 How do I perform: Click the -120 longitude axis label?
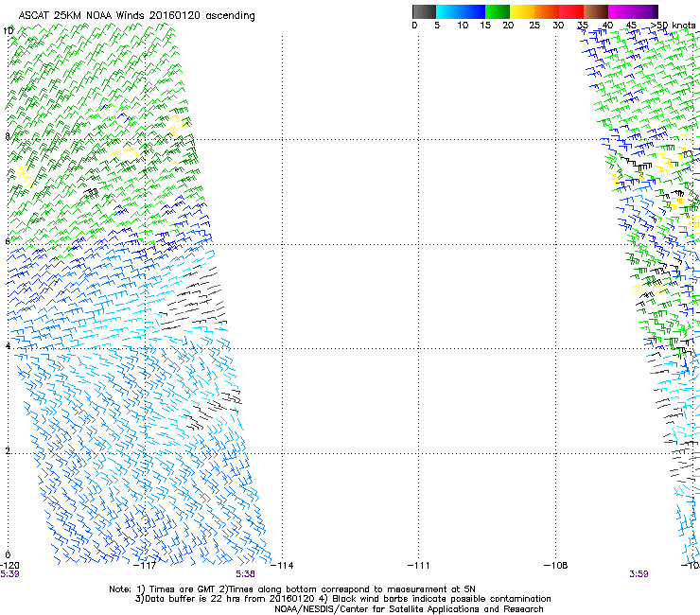click(x=9, y=566)
